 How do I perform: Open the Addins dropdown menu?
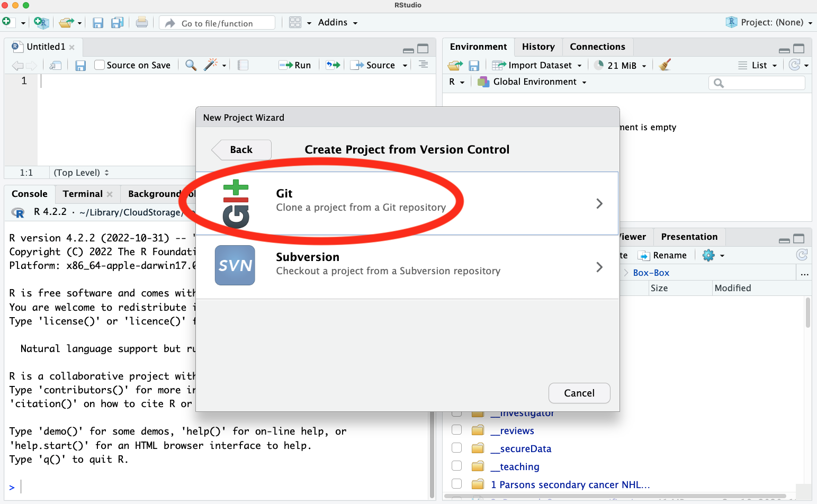click(x=338, y=22)
